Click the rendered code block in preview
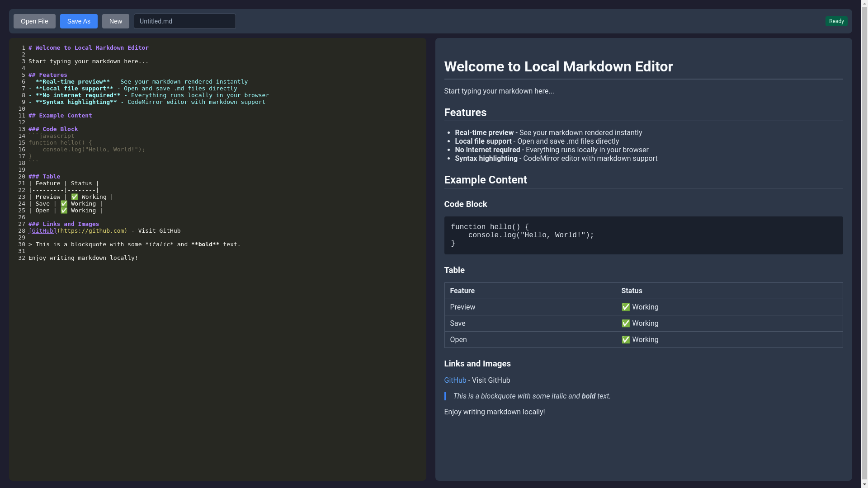This screenshot has width=868, height=488. pos(643,235)
